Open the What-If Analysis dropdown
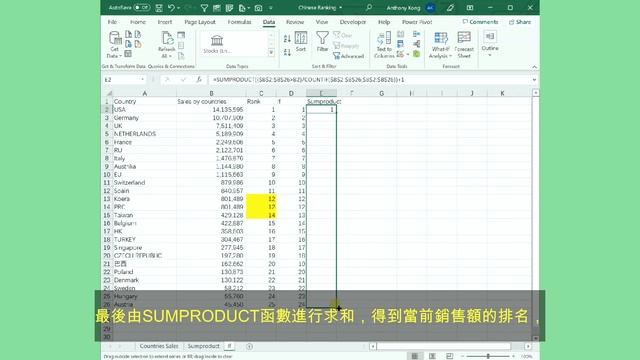640x360 pixels. point(440,45)
